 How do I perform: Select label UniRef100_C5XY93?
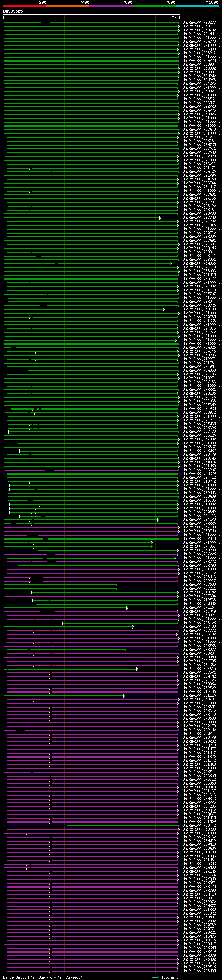click(199, 565)
